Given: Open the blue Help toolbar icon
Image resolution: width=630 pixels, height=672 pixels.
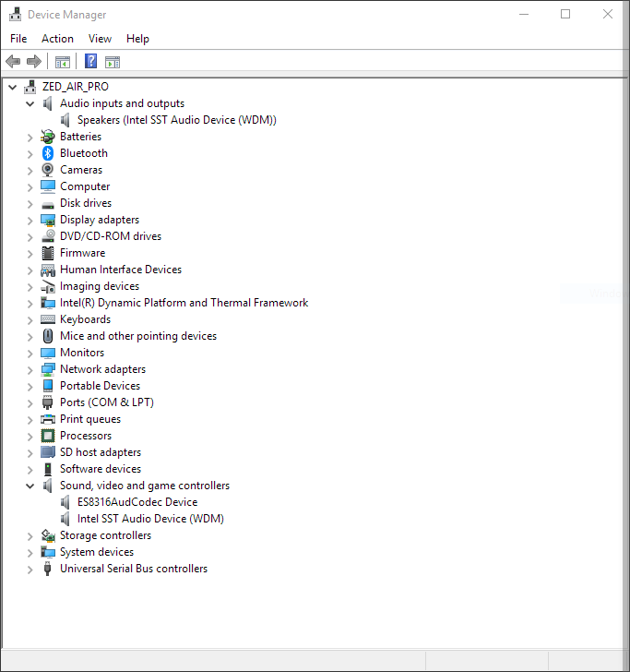Looking at the screenshot, I should pyautogui.click(x=90, y=61).
